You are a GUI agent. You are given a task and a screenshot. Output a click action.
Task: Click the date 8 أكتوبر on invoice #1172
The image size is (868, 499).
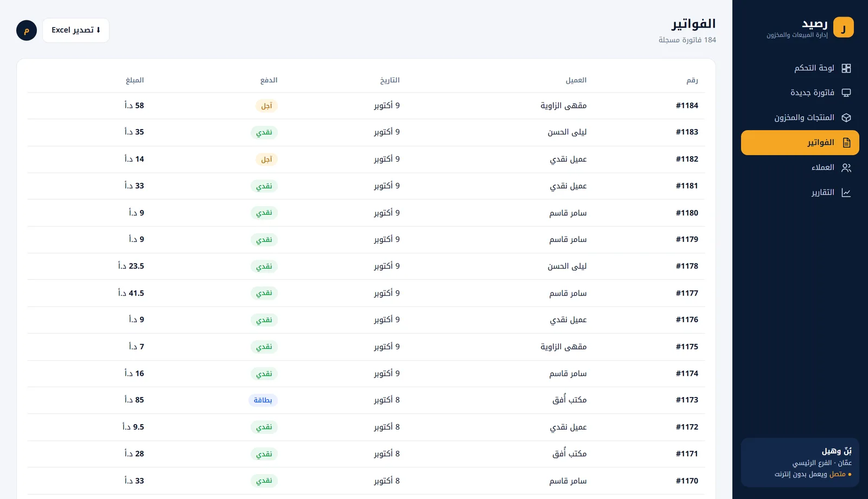click(387, 427)
